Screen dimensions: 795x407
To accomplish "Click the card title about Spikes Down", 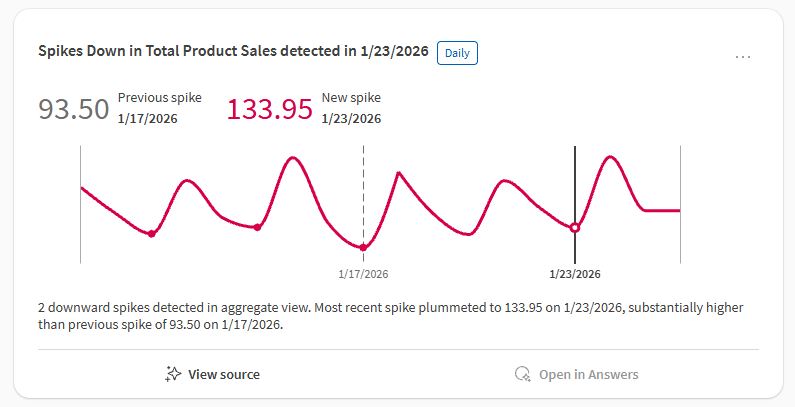I will [234, 53].
